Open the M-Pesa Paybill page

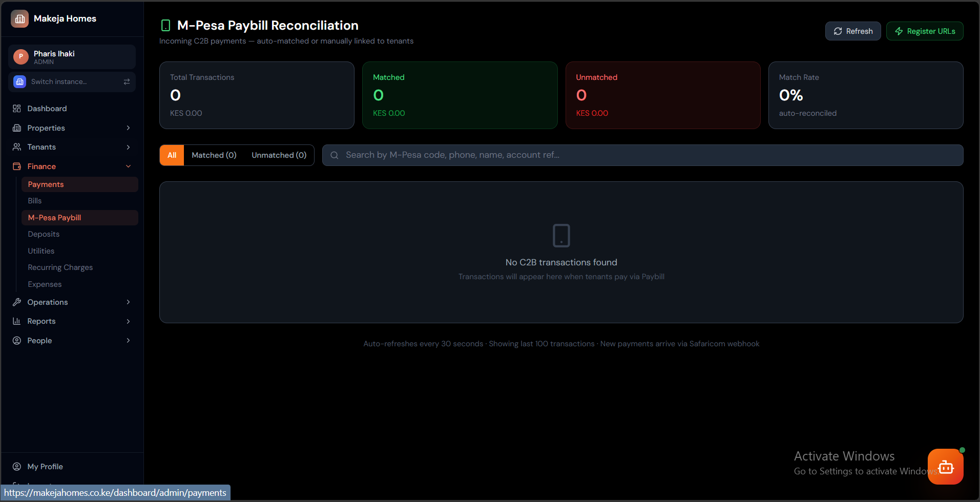(80, 218)
